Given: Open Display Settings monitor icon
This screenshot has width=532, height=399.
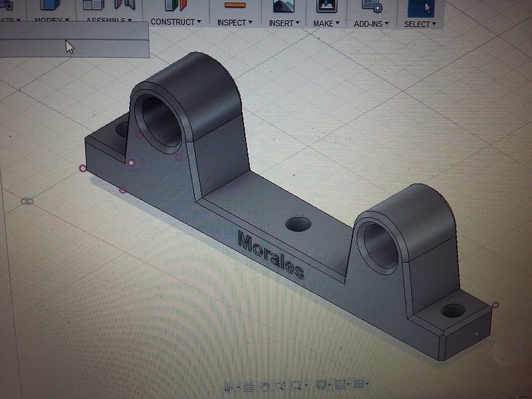Looking at the screenshot, I should pos(321,385).
